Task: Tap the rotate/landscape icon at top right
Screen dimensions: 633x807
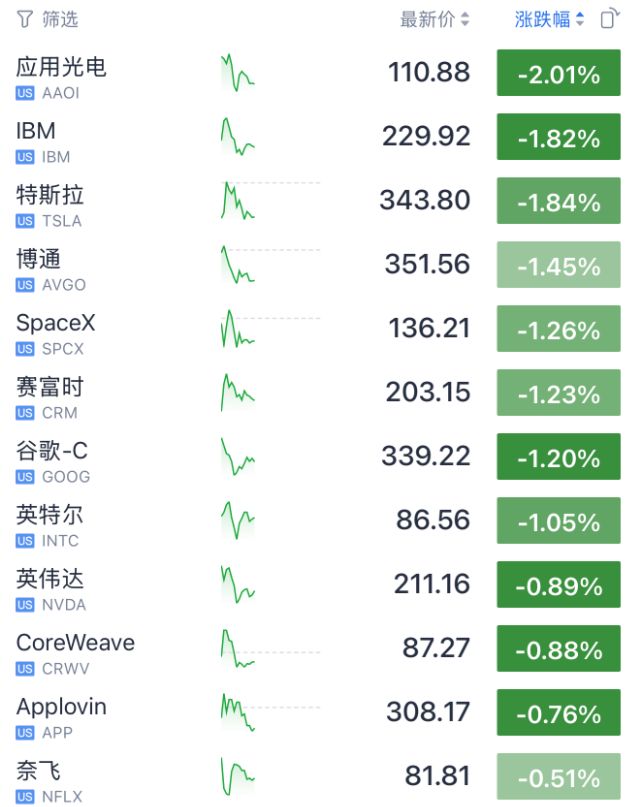Action: click(x=610, y=19)
